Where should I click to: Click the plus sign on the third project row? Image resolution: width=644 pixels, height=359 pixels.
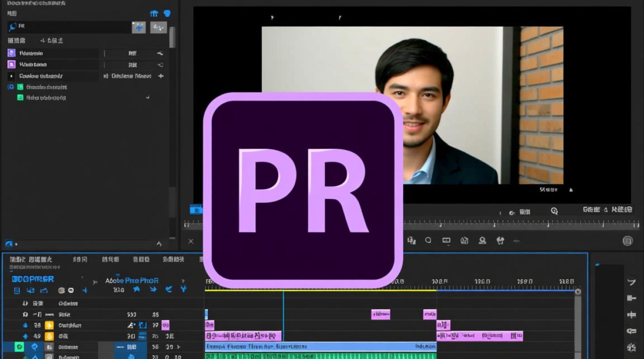pyautogui.click(x=161, y=76)
